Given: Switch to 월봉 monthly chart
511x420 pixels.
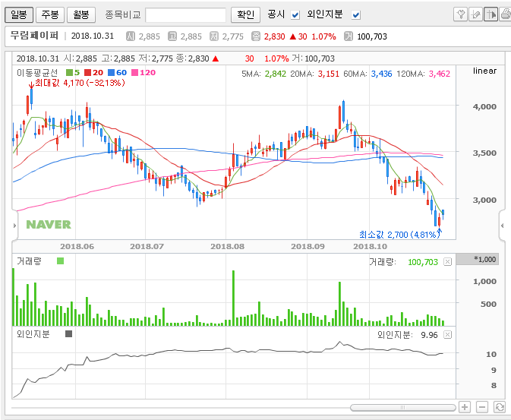Looking at the screenshot, I should pyautogui.click(x=81, y=14).
